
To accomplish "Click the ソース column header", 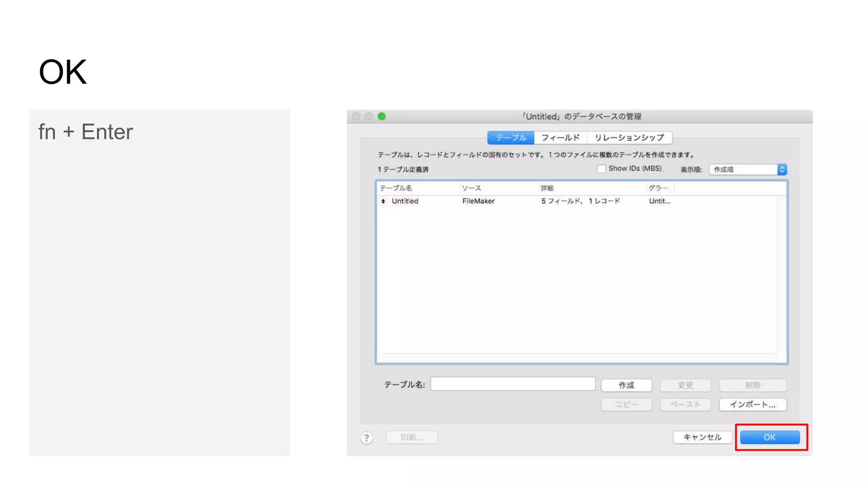I will pyautogui.click(x=499, y=188).
